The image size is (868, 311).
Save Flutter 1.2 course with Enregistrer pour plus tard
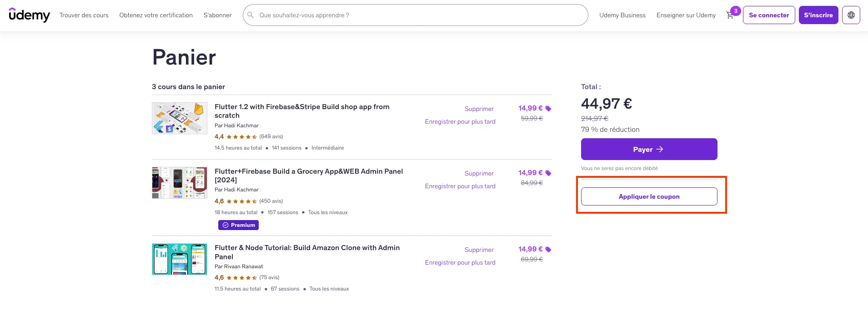[x=460, y=121]
